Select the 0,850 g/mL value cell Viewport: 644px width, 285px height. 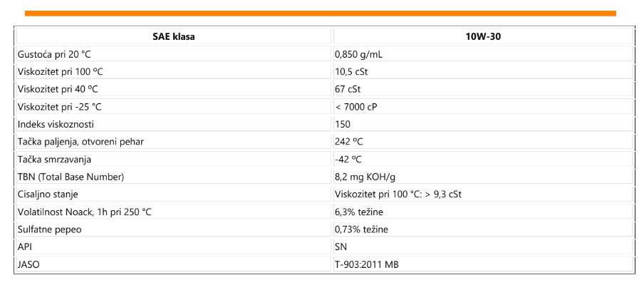361,54
